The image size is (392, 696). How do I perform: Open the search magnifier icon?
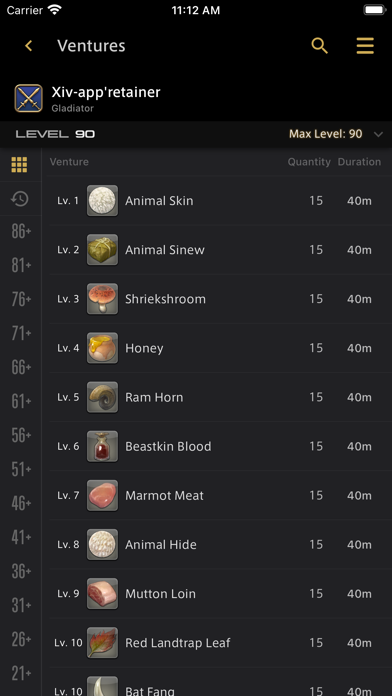click(x=320, y=46)
